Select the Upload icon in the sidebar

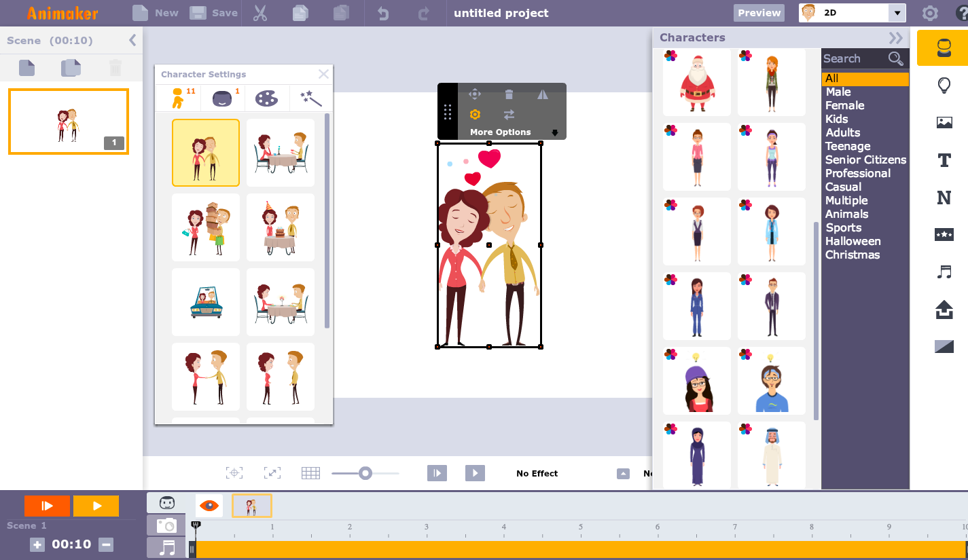point(944,309)
